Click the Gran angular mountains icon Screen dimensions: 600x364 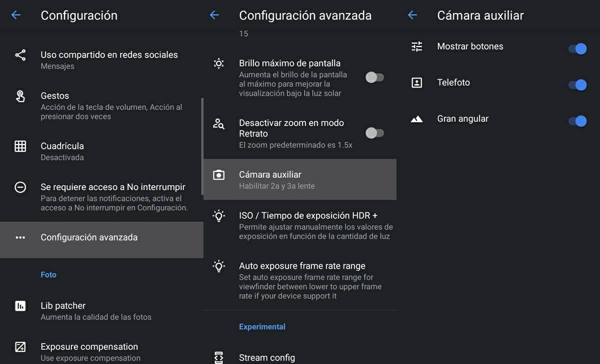coord(416,119)
